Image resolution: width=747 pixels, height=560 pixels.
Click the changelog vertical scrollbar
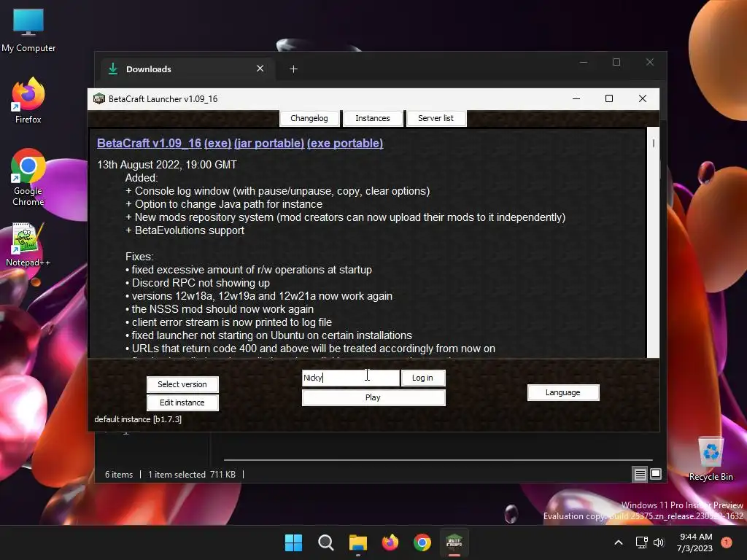coord(653,242)
